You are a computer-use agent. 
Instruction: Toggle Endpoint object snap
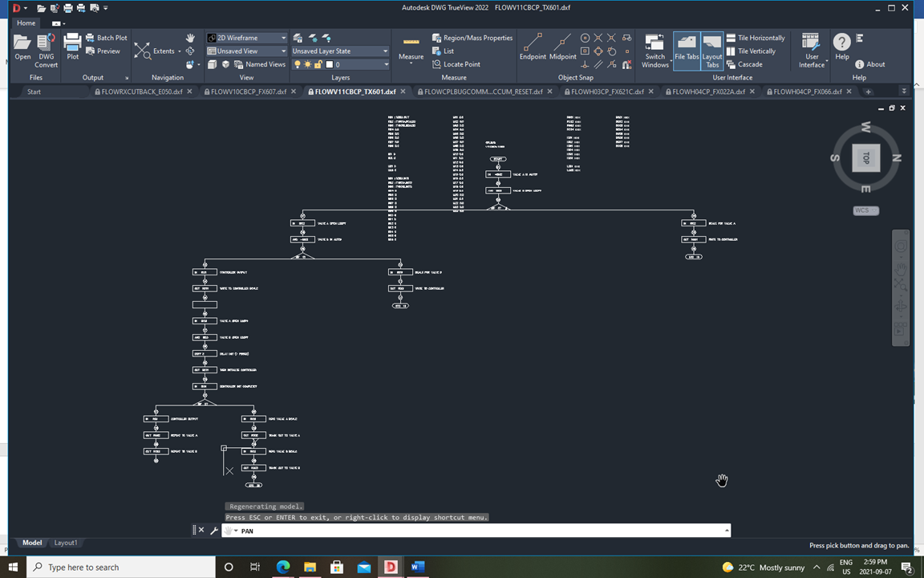click(x=533, y=47)
